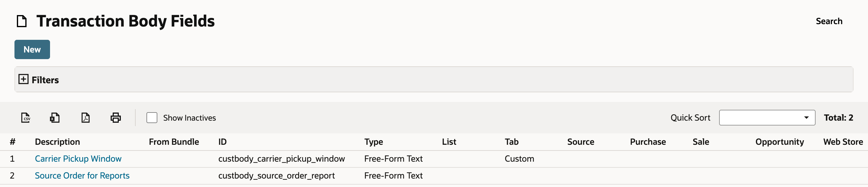
Task: Click Free-Form Text in Source Order row
Action: point(393,176)
